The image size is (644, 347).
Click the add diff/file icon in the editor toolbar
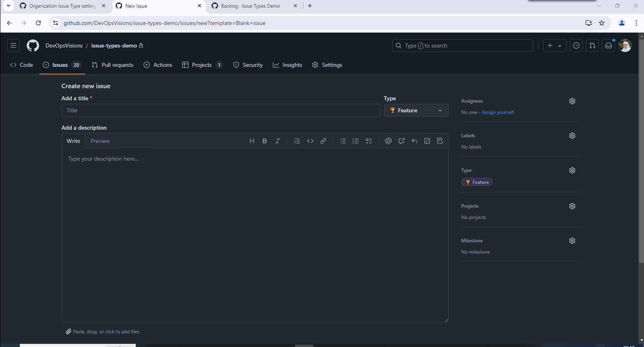(x=440, y=141)
